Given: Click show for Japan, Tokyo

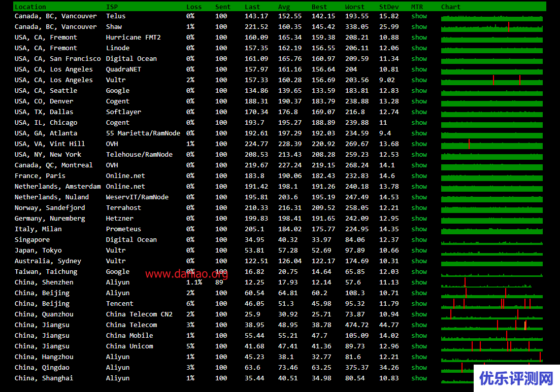Looking at the screenshot, I should pyautogui.click(x=419, y=251).
